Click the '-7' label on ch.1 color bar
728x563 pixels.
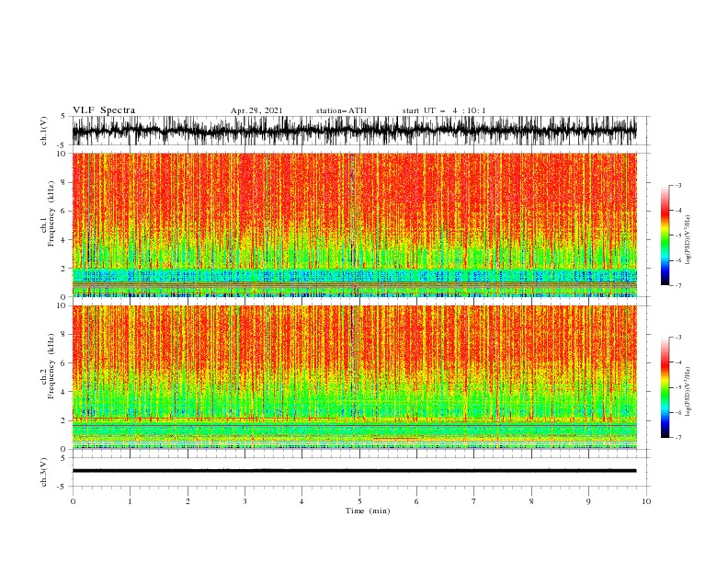(678, 286)
